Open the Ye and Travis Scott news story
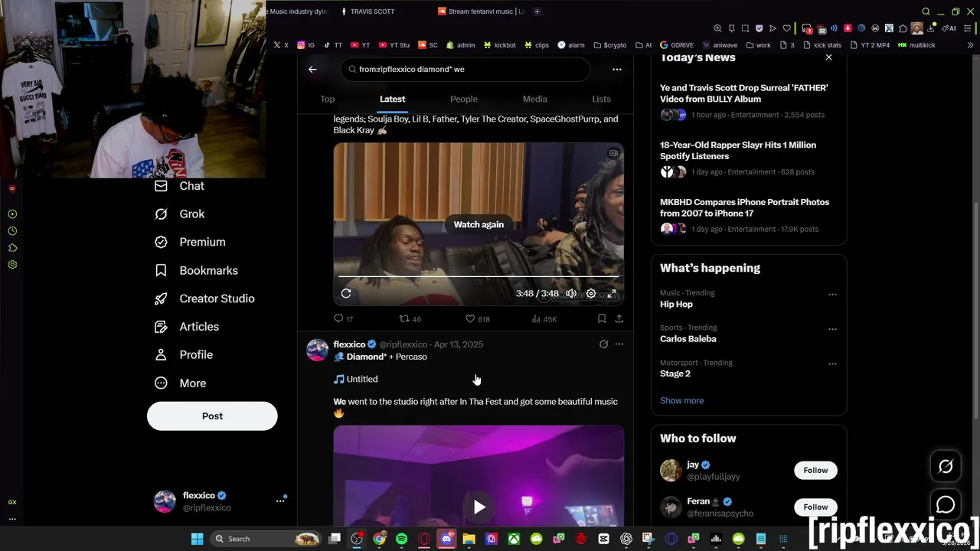Image resolution: width=980 pixels, height=551 pixels. 743,93
